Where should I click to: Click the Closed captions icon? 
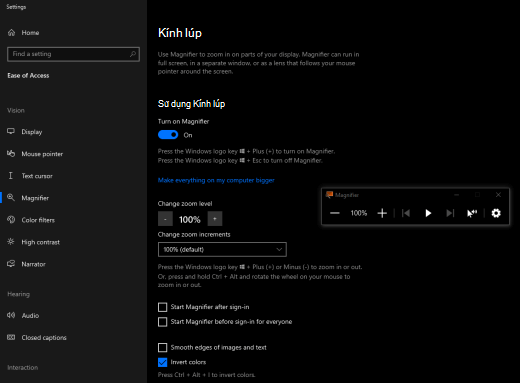[11, 337]
